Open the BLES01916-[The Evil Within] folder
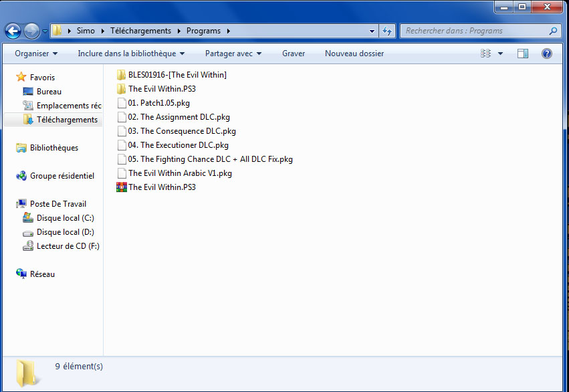569x392 pixels. 177,75
